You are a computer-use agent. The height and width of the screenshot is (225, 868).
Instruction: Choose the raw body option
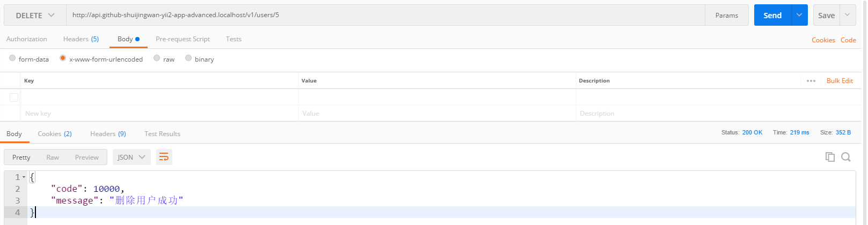coord(157,58)
